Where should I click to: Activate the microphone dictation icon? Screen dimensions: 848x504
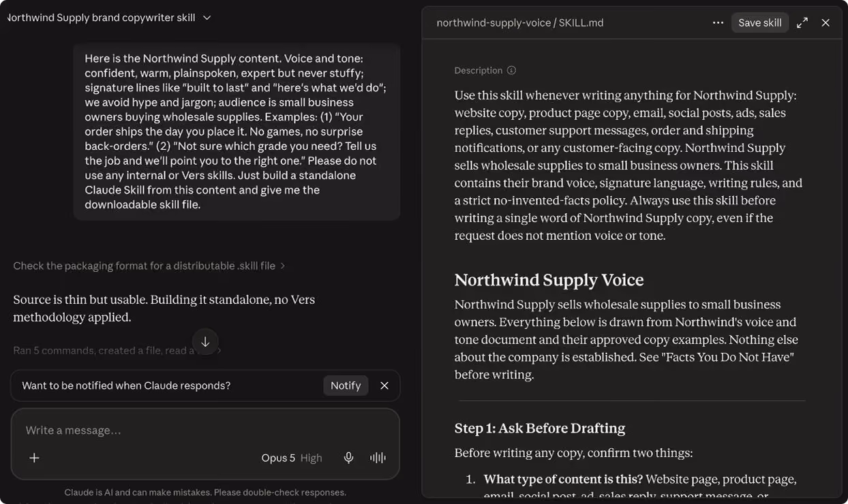[x=348, y=458]
